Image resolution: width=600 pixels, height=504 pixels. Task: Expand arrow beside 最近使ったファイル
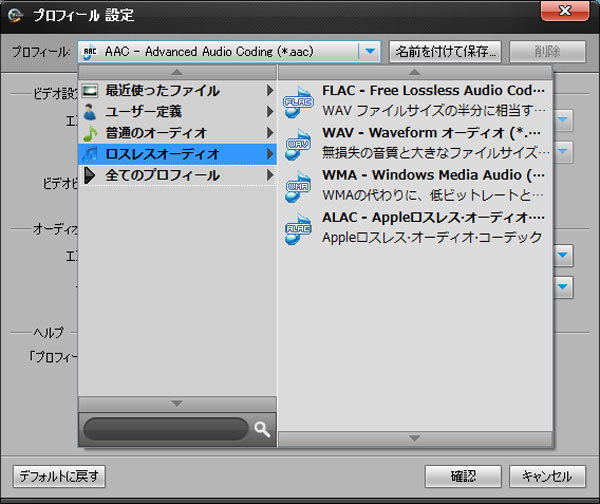pos(270,91)
